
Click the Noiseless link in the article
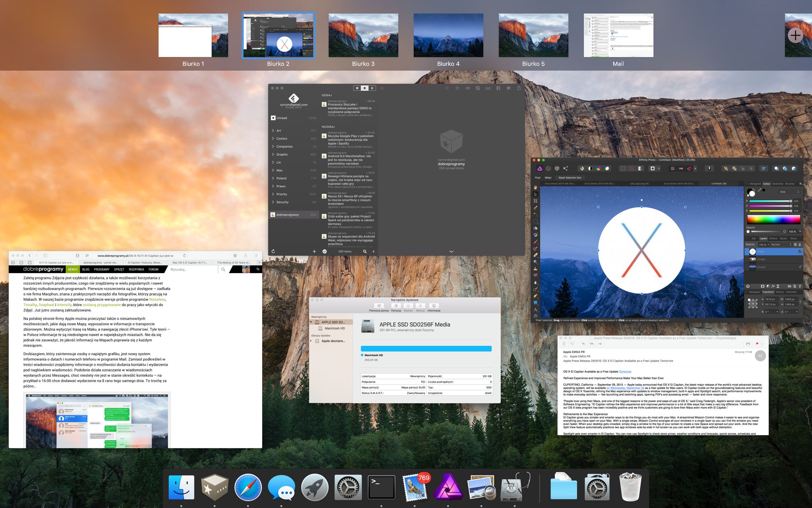pyautogui.click(x=157, y=300)
